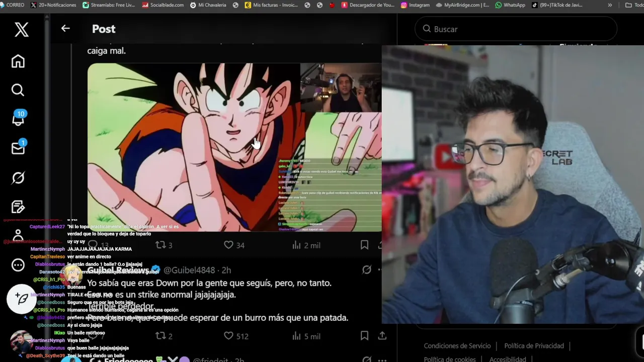Viewport: 644px width, 362px height.
Task: Open Messages envelope with 1 badge
Action: [x=19, y=148]
